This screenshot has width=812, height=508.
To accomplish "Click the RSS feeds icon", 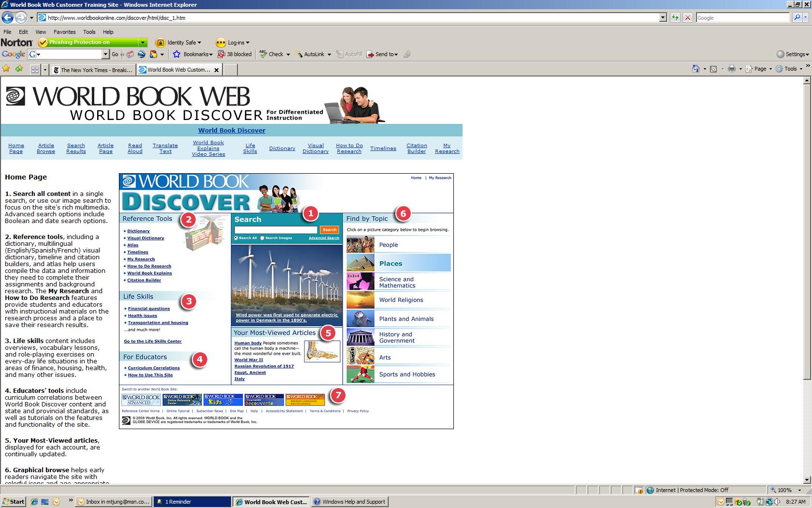I will (x=713, y=69).
